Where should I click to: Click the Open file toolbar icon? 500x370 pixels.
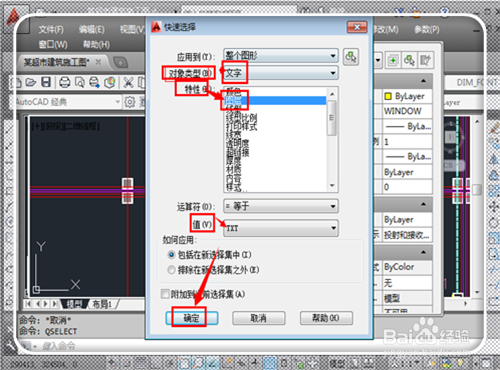click(31, 82)
